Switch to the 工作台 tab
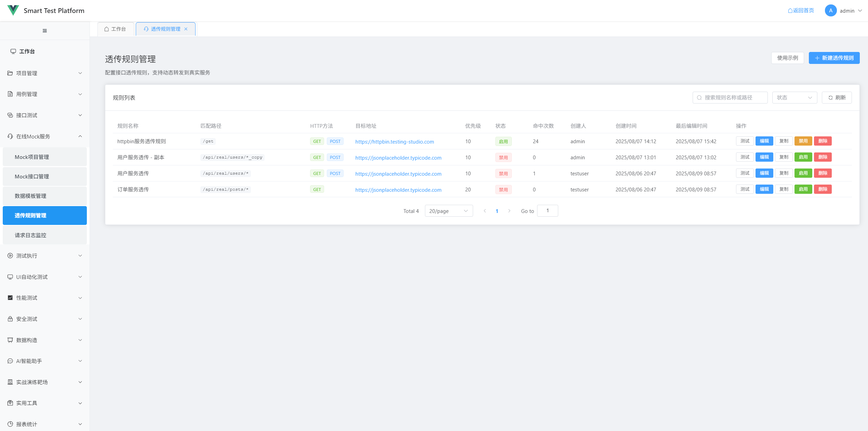The image size is (868, 431). pos(116,29)
